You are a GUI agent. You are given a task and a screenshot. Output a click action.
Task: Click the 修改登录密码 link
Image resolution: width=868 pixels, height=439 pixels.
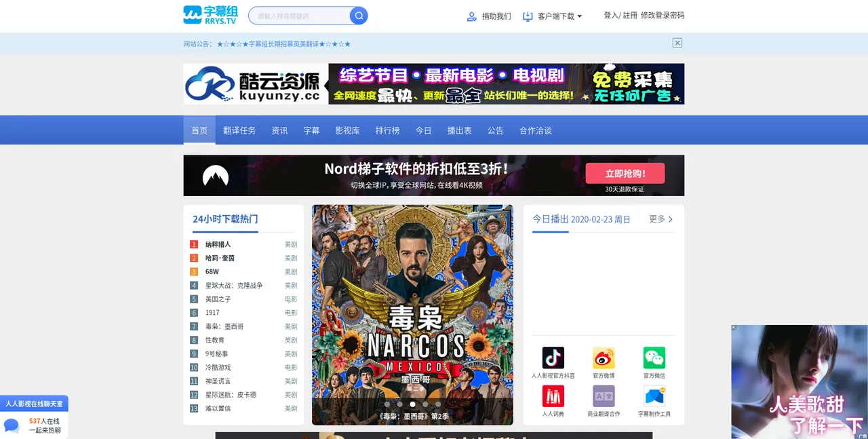(663, 15)
